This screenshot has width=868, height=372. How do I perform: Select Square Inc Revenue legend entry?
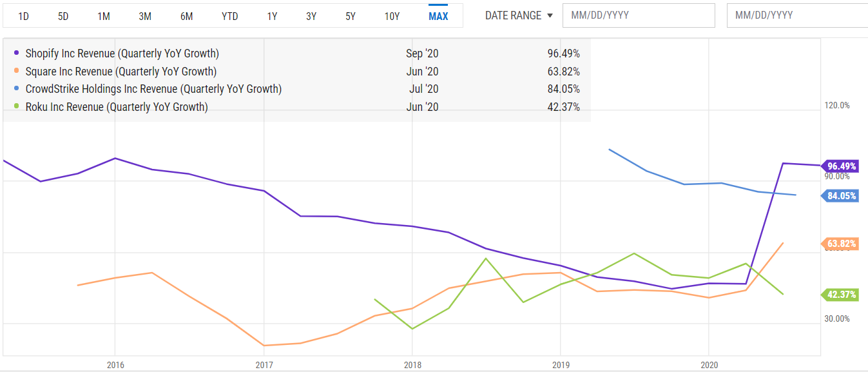[x=121, y=72]
